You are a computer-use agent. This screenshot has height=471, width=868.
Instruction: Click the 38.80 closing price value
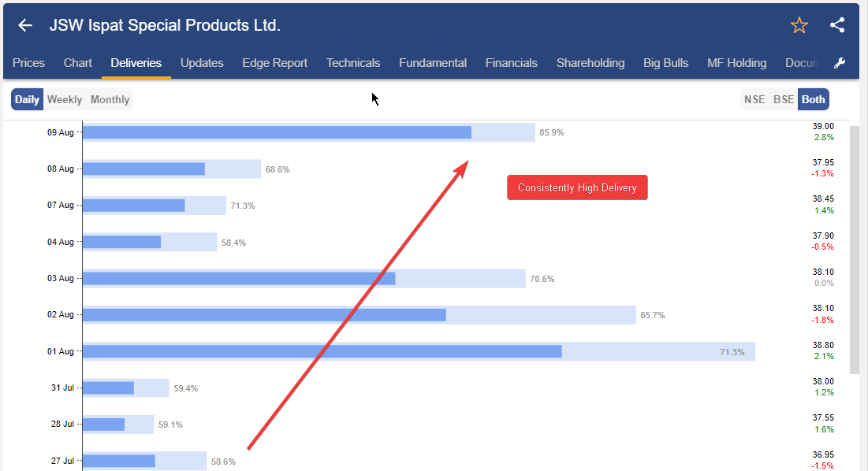pos(823,345)
